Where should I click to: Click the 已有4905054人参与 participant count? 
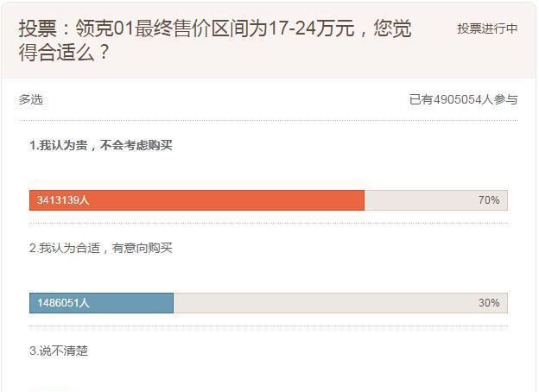[463, 99]
